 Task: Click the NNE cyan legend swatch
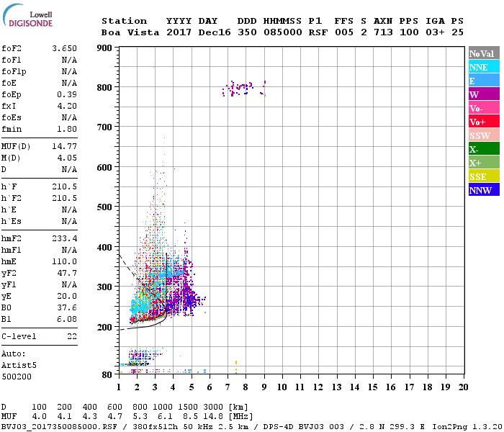tap(483, 67)
